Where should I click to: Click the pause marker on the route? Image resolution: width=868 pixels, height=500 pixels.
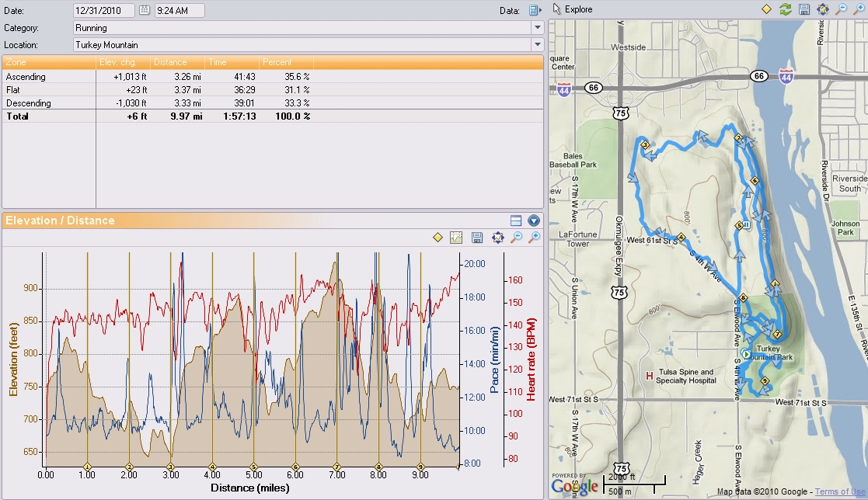point(747,225)
